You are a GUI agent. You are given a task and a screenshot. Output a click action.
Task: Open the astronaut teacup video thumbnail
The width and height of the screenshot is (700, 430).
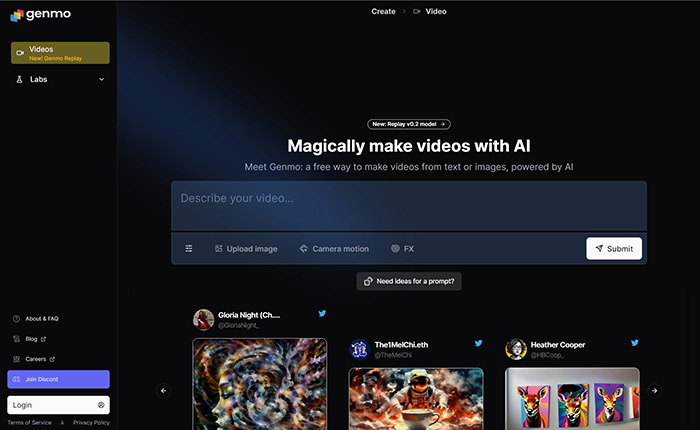pyautogui.click(x=416, y=399)
